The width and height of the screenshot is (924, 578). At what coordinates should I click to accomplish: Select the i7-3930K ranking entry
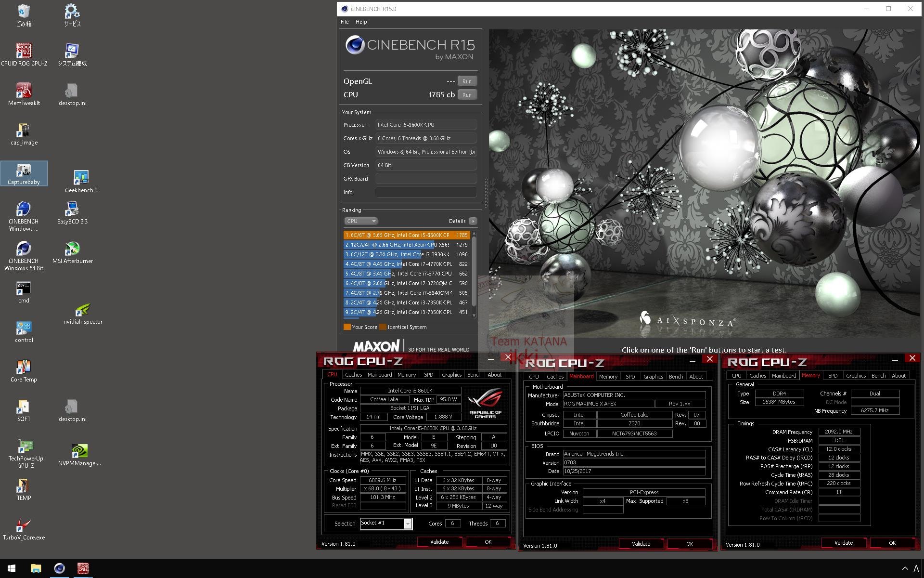[407, 254]
